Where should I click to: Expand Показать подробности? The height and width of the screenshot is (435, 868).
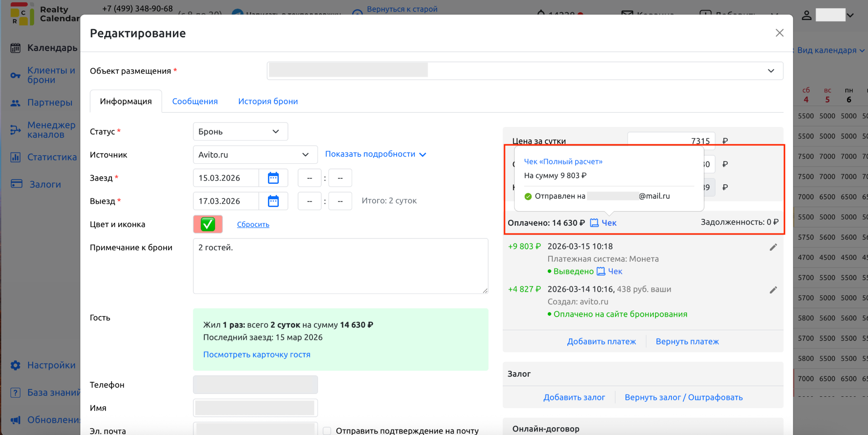375,154
